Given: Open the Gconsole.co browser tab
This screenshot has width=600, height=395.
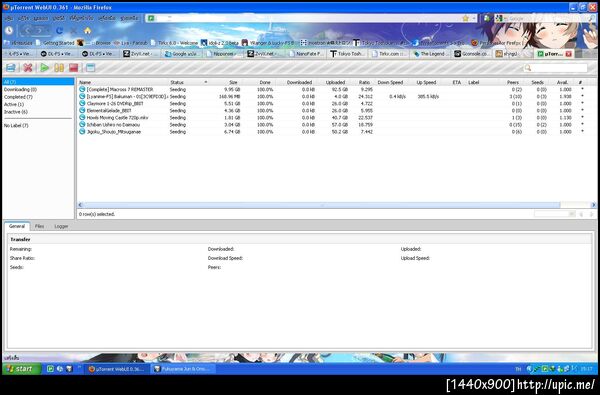Looking at the screenshot, I should [472, 54].
